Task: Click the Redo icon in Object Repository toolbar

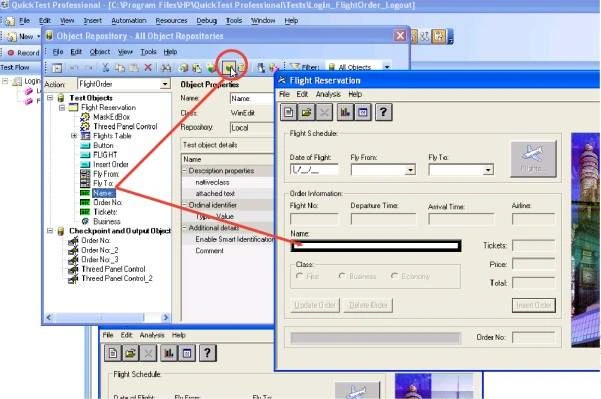Action: (x=89, y=68)
